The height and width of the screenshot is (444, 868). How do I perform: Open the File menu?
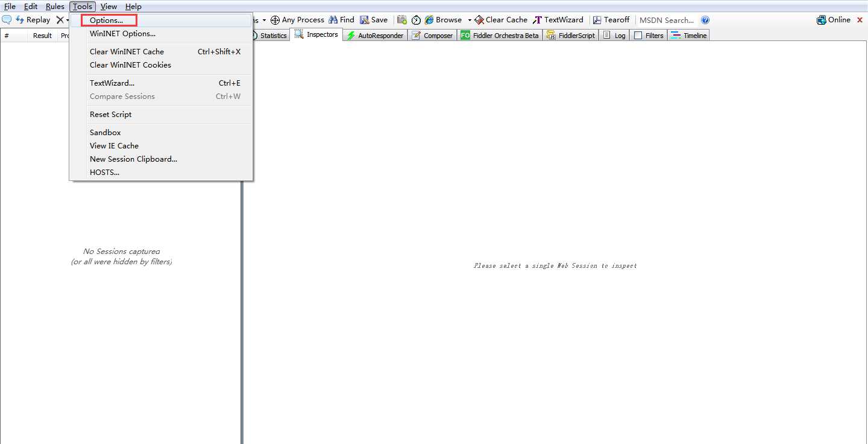[10, 7]
